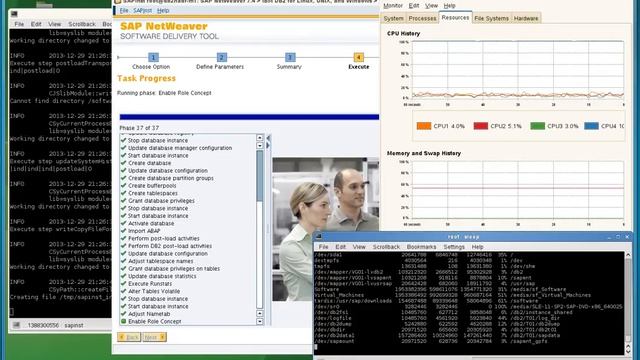
Task: Open Monitor menu in System Monitor
Action: [x=393, y=6]
